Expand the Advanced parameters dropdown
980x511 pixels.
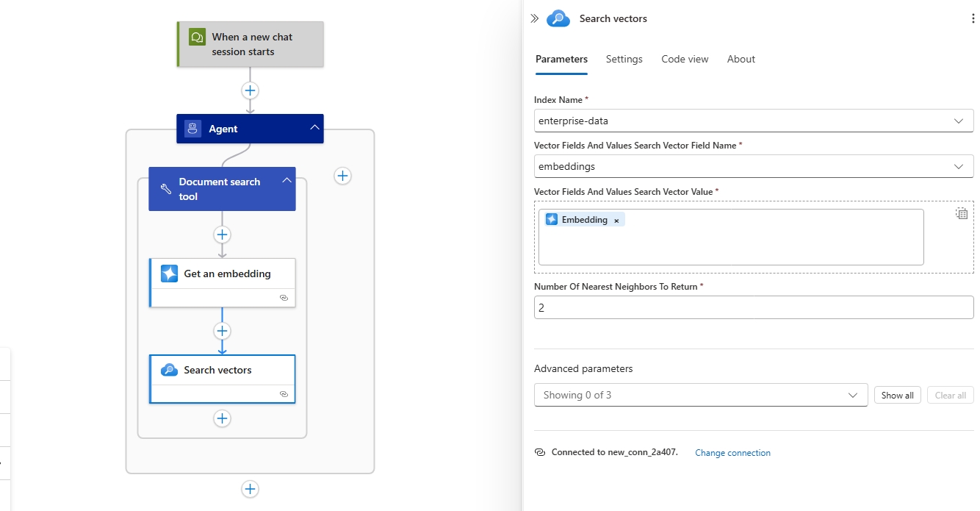[700, 395]
